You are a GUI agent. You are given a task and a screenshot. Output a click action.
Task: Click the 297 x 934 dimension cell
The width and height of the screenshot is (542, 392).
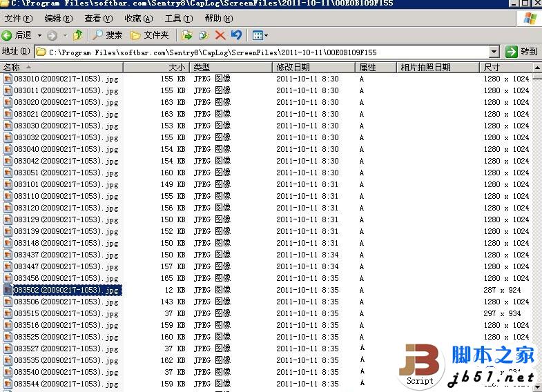[502, 313]
